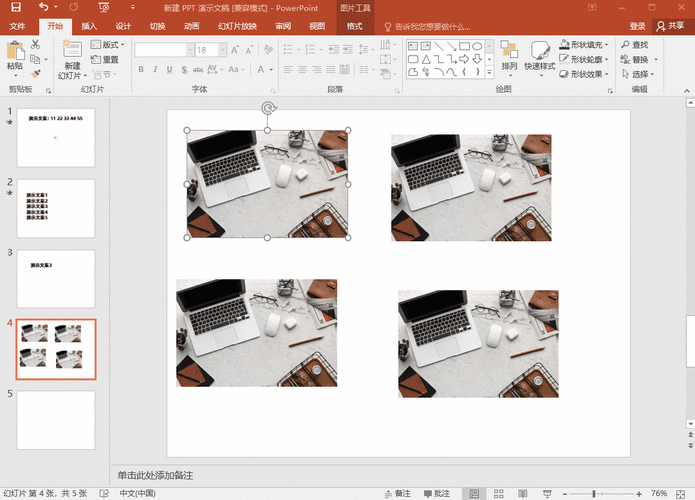The image size is (695, 500).
Task: Click 登录 sign in link
Action: click(x=637, y=26)
